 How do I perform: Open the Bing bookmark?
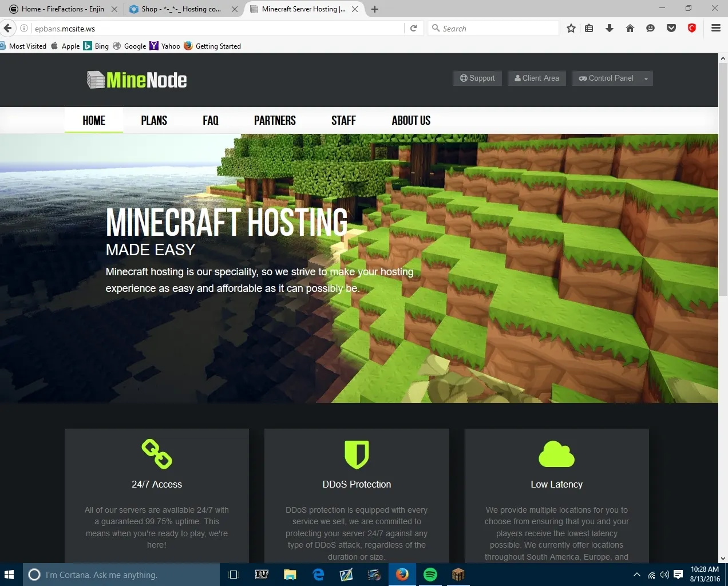(96, 46)
